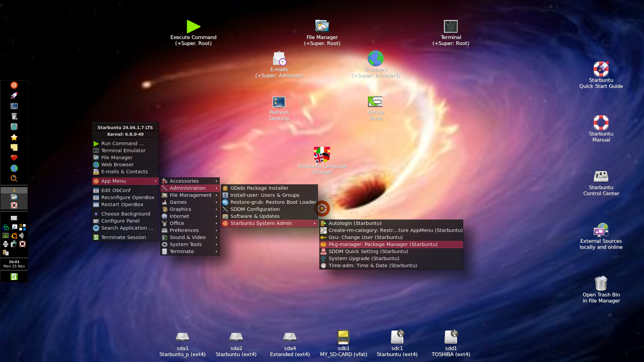Click the trash can icon in the side panel
644x362 pixels.
[x=14, y=116]
